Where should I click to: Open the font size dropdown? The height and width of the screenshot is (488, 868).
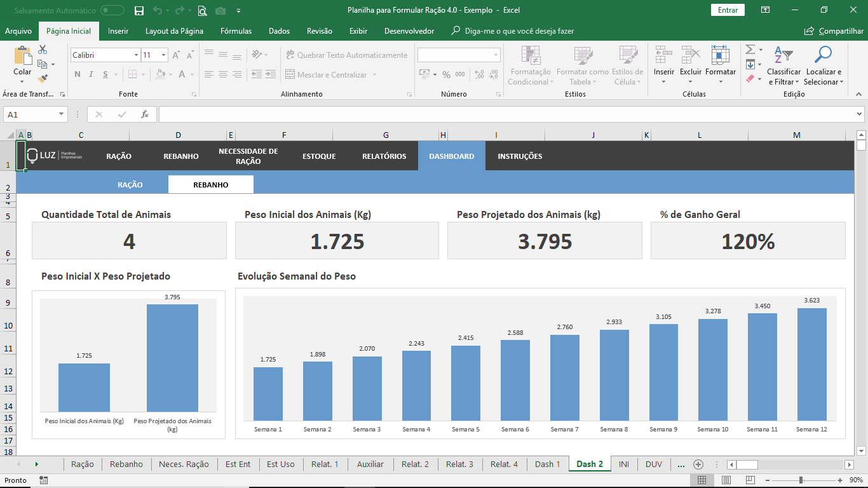coord(163,55)
